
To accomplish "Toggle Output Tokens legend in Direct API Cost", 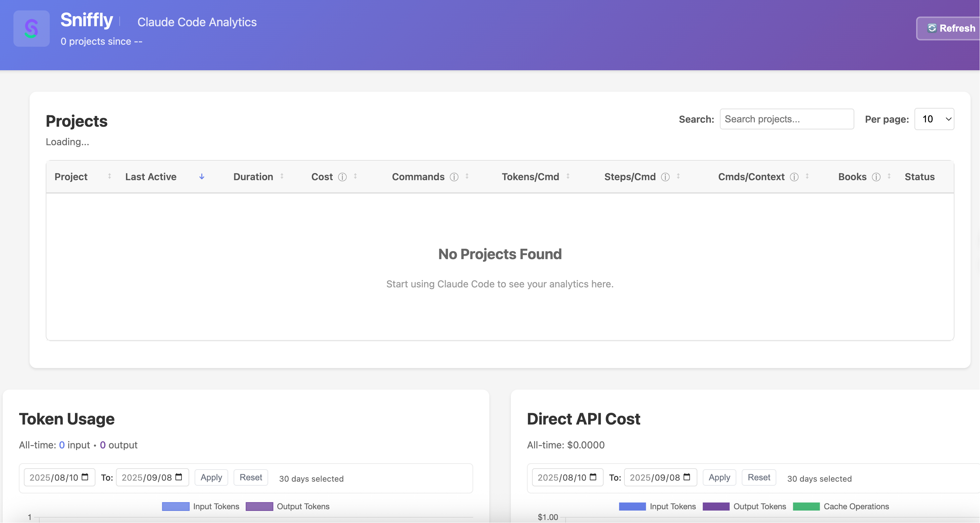I will tap(744, 507).
